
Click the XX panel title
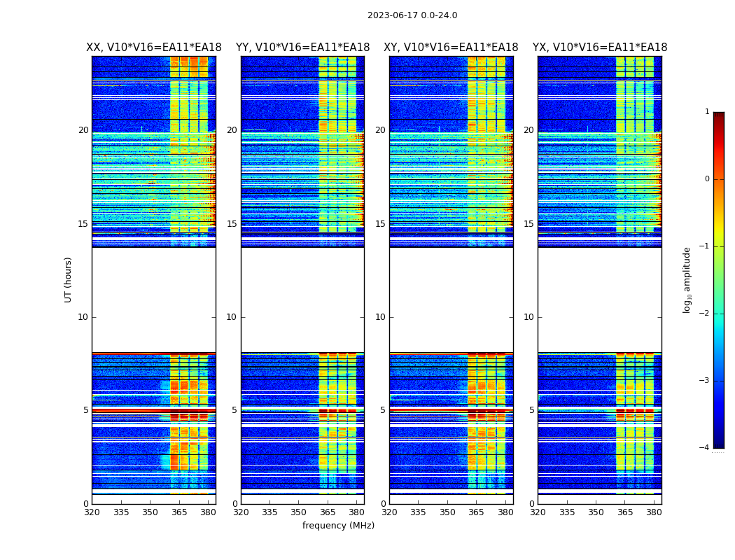point(153,48)
